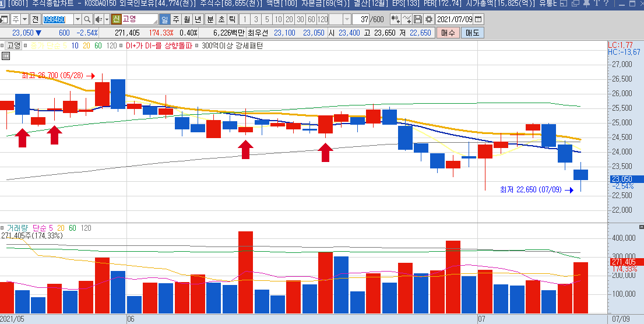
Task: Select the 초 second period
Action: pos(221,19)
